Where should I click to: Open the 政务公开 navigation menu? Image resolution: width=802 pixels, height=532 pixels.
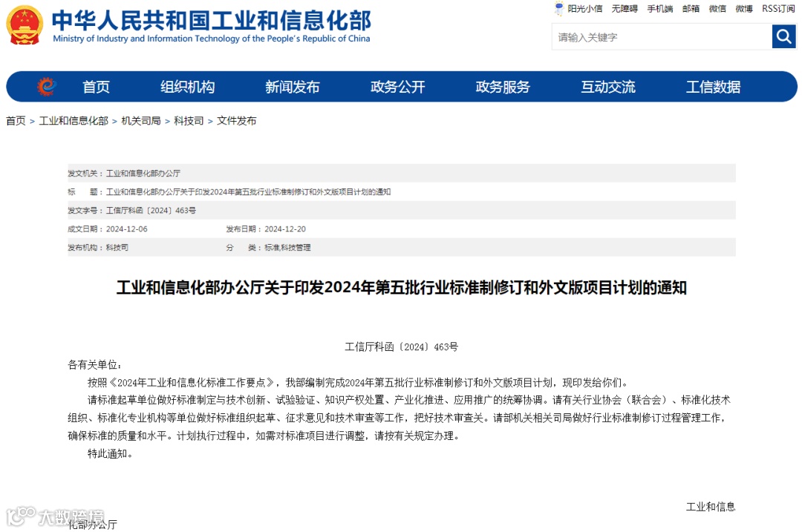click(x=398, y=87)
